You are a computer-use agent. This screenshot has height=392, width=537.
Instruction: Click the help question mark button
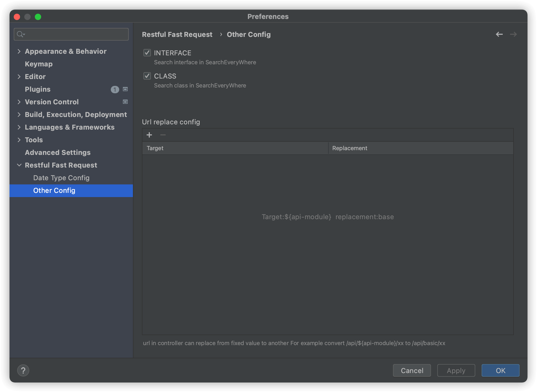(x=23, y=370)
